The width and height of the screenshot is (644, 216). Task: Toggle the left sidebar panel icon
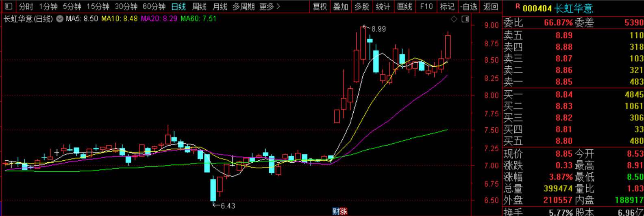point(8,7)
